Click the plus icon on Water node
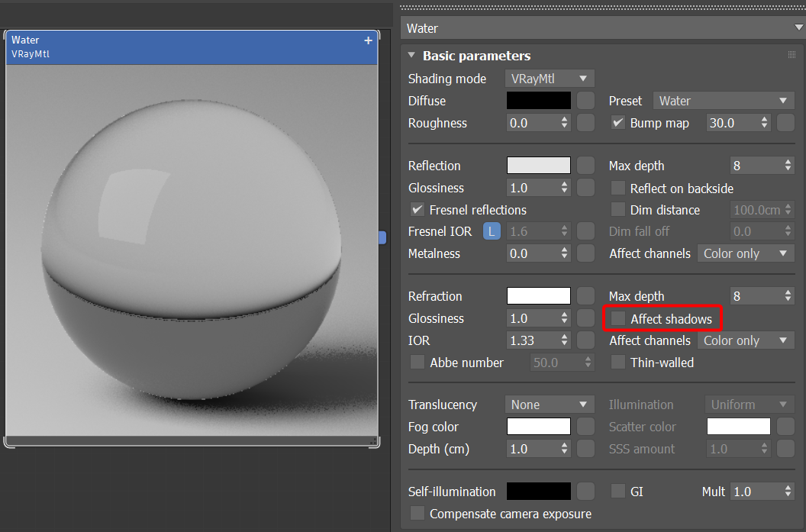This screenshot has height=532, width=806. 369,40
